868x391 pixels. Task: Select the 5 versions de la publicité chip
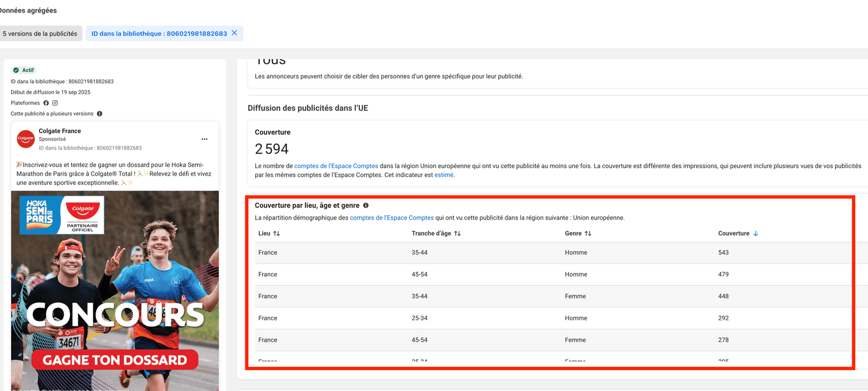(40, 34)
